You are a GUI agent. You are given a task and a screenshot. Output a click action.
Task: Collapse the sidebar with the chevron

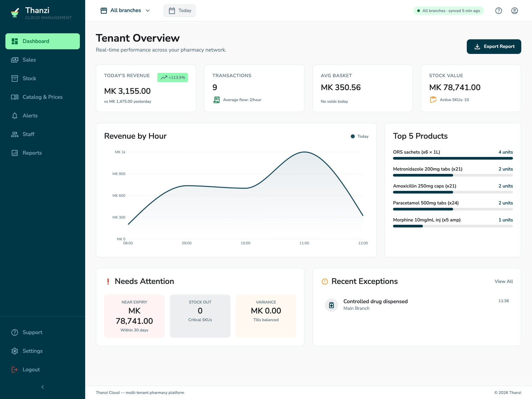click(x=43, y=387)
